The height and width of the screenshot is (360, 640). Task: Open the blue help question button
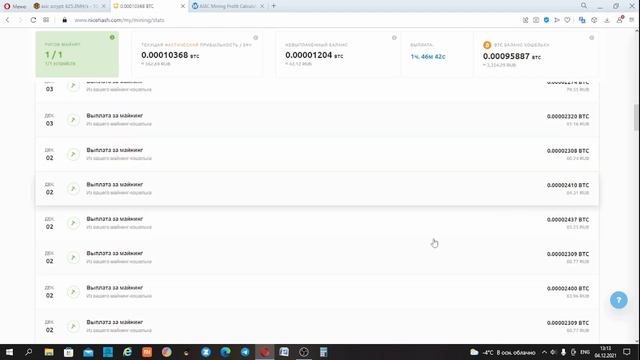(x=619, y=300)
